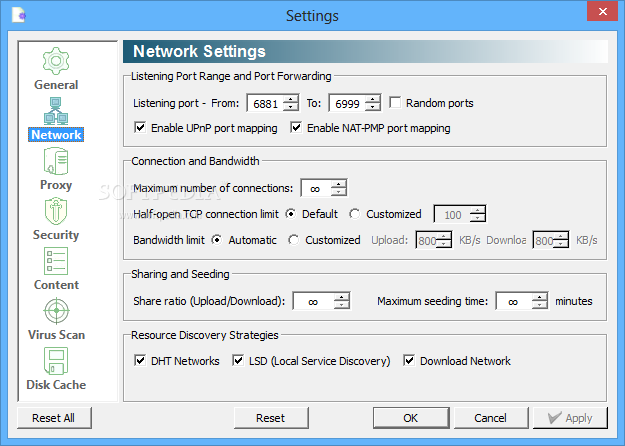
Task: Click the To port field showing 6999
Action: 347,103
